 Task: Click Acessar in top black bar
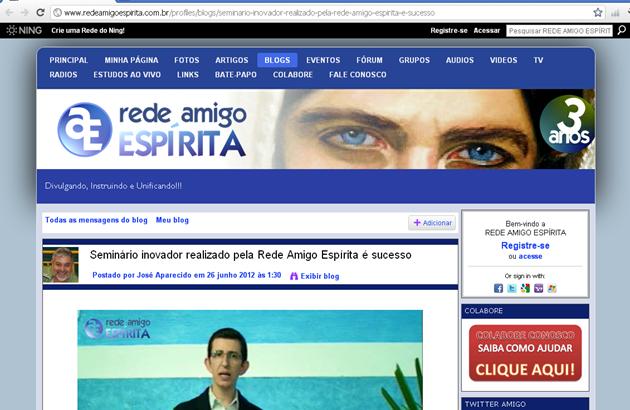pos(487,30)
